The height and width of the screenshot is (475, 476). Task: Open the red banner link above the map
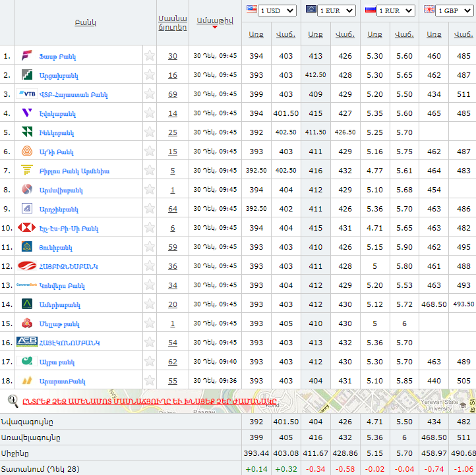tap(150, 401)
